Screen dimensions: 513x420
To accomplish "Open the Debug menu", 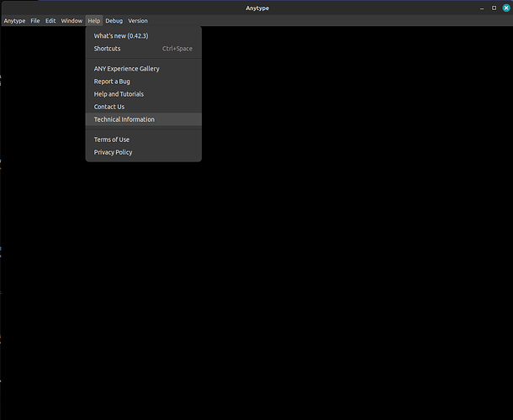I will [114, 21].
